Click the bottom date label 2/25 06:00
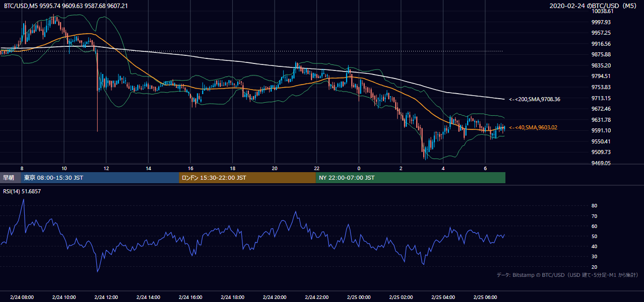The image size is (644, 302). (485, 297)
